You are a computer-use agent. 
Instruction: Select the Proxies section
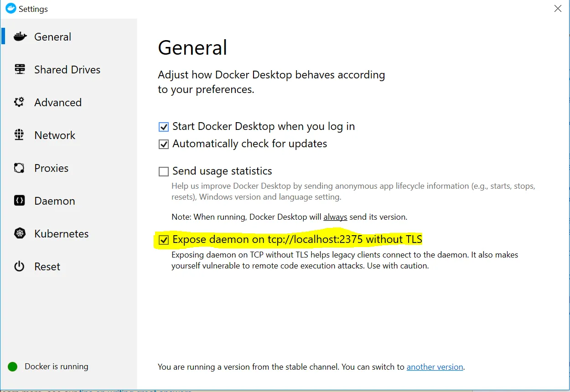click(51, 168)
